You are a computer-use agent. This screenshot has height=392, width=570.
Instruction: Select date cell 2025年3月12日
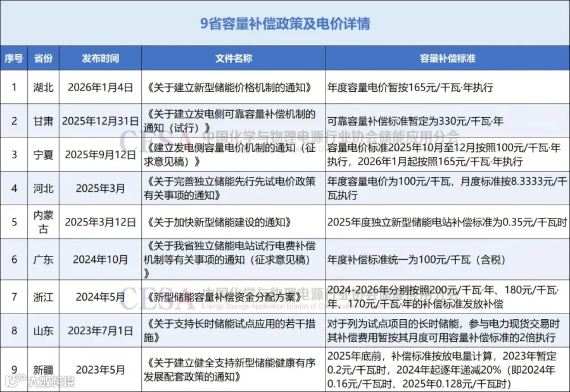pyautogui.click(x=100, y=222)
